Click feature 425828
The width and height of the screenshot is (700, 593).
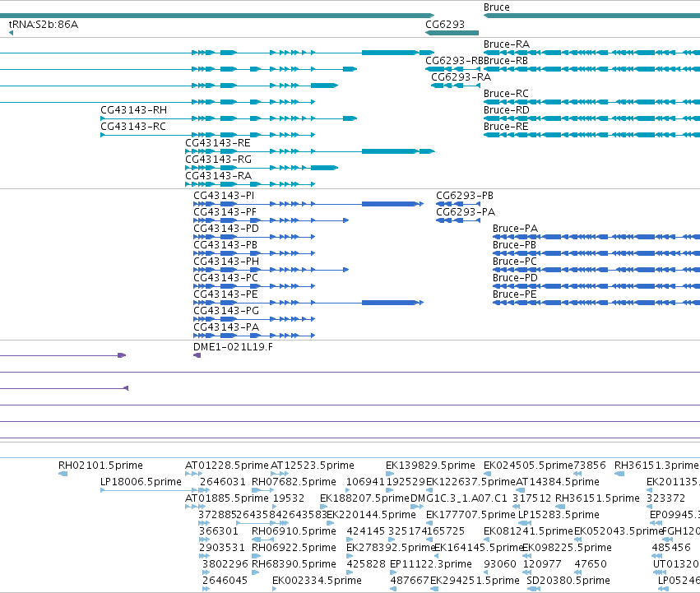[x=366, y=565]
